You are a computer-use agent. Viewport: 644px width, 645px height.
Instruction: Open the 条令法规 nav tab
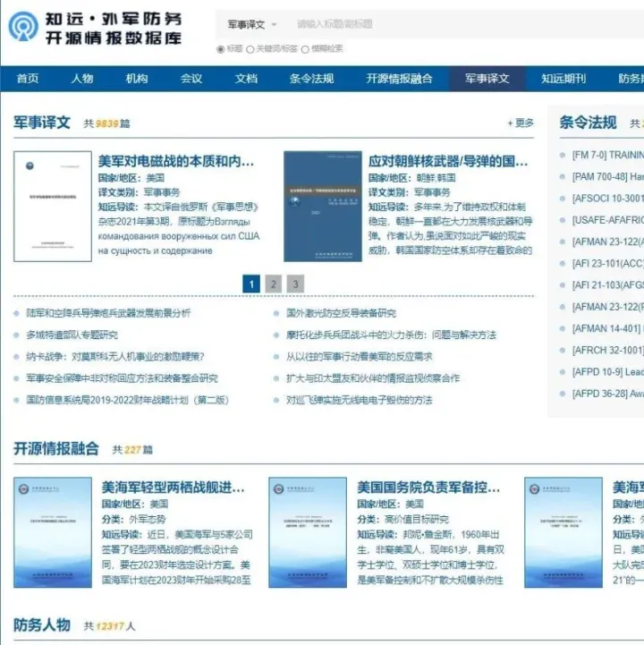[312, 79]
